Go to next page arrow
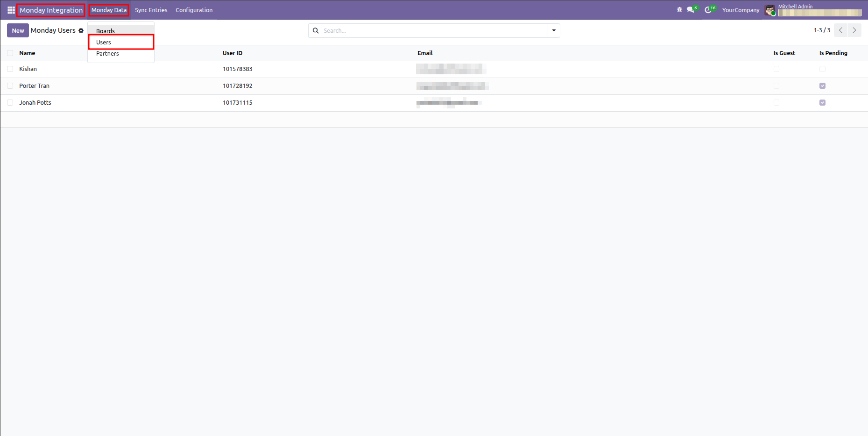The image size is (868, 436). coord(854,30)
